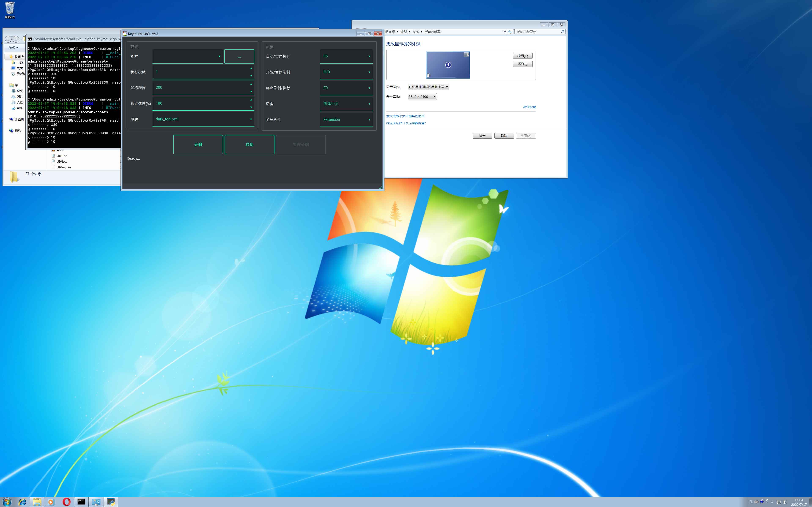Open the 3840 × 2400 resolution dropdown
The image size is (812, 507).
422,97
